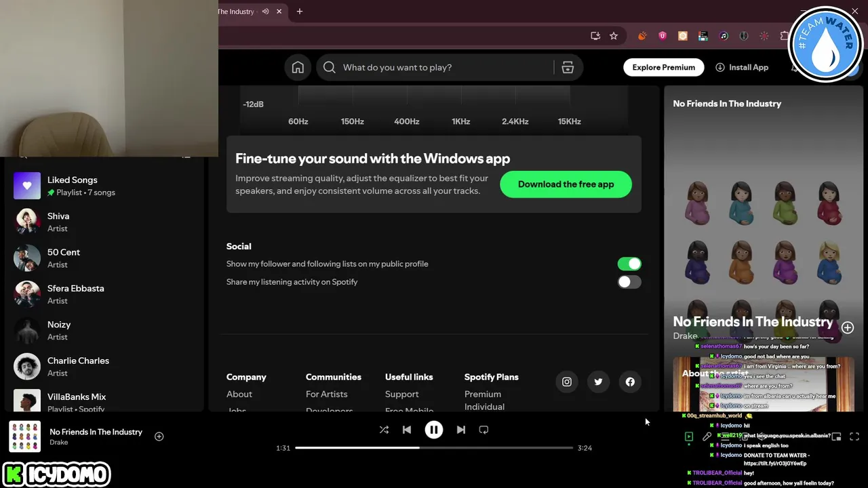Screen dimensions: 868x488
Task: Click the 2.4KHz equalizer label
Action: click(515, 121)
